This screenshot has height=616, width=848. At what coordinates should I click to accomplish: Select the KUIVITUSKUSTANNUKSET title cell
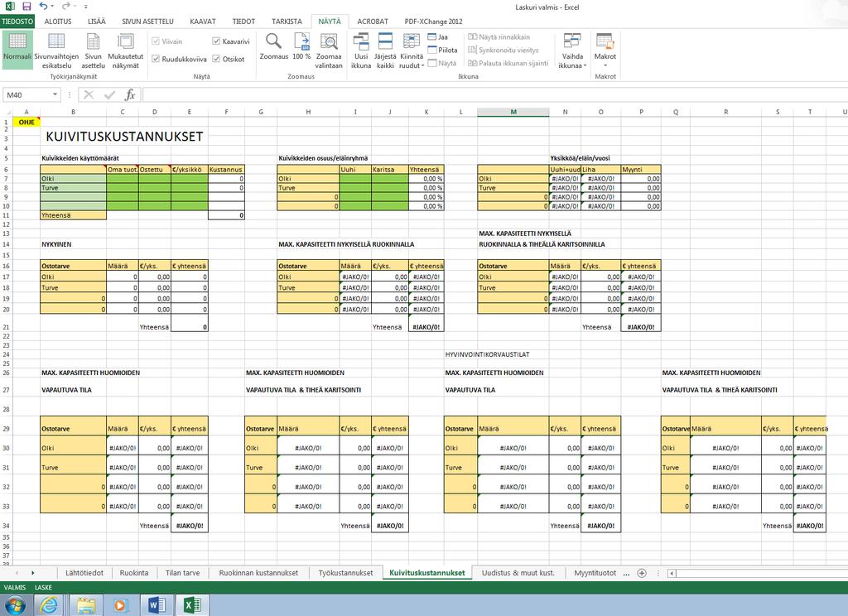point(124,137)
